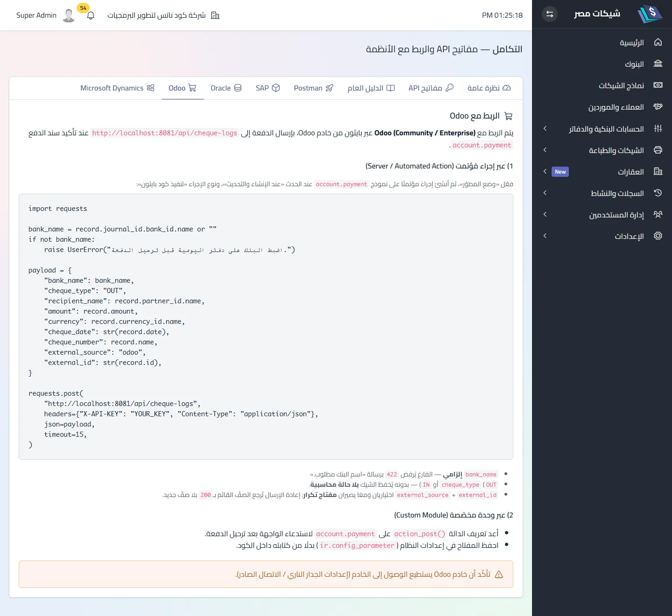This screenshot has height=616, width=672.
Task: Click the شيكات مصر app logo
Action: [x=650, y=14]
